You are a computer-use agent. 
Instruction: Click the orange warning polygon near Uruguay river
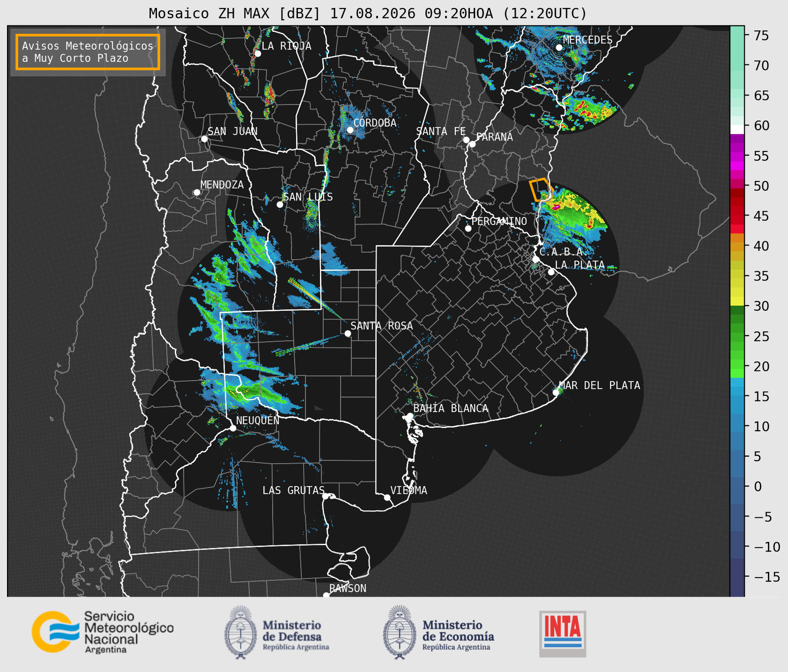pos(541,189)
